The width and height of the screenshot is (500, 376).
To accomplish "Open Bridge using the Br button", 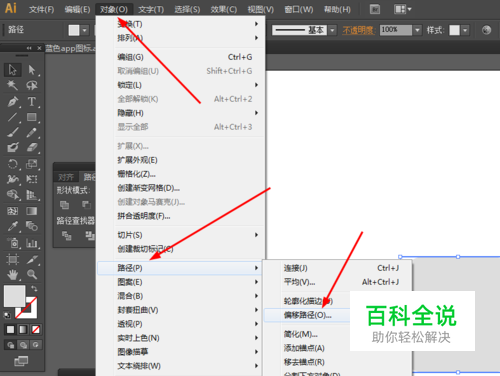I will click(x=375, y=9).
